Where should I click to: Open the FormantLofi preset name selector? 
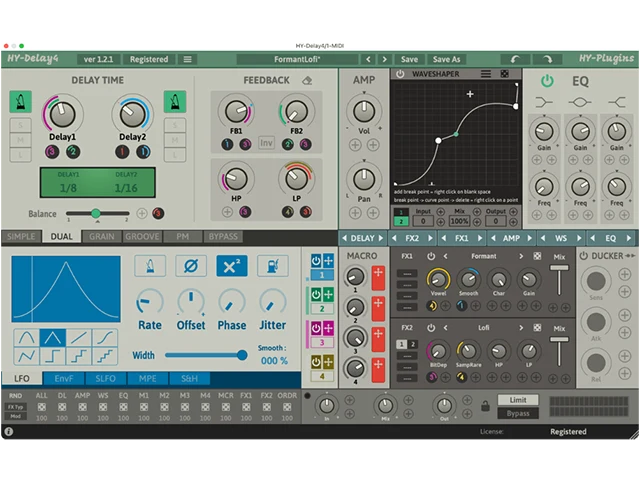pos(297,59)
